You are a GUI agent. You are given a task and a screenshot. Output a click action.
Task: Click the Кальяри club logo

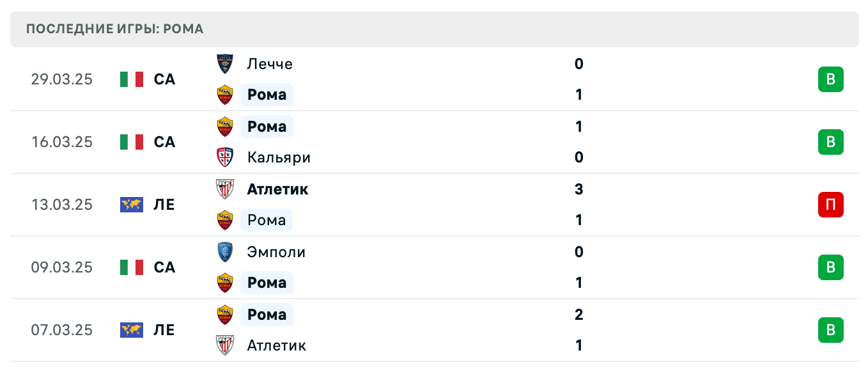click(x=225, y=157)
